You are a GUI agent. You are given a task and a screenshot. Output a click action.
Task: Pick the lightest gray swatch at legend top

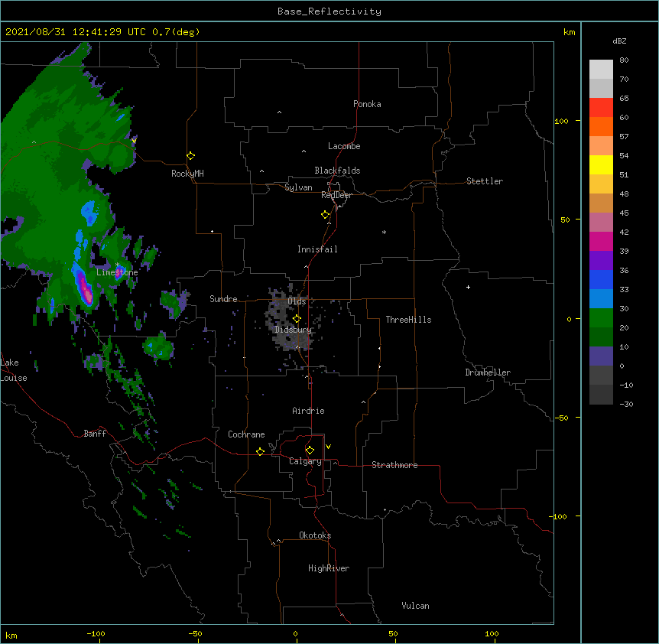click(x=601, y=70)
